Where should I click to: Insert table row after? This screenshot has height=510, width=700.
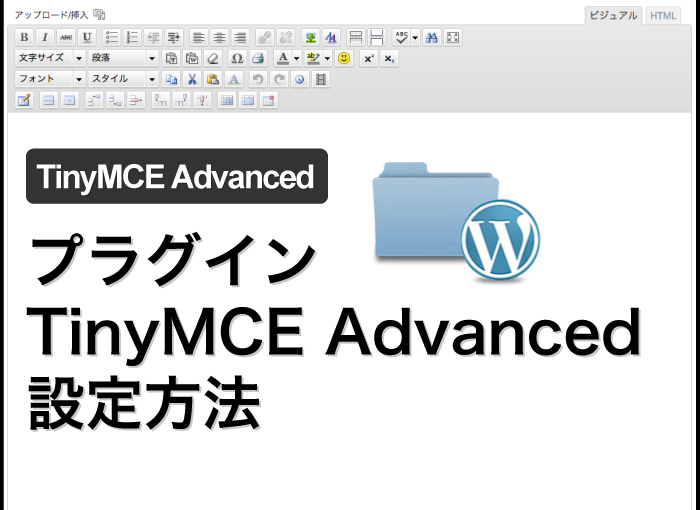point(115,100)
